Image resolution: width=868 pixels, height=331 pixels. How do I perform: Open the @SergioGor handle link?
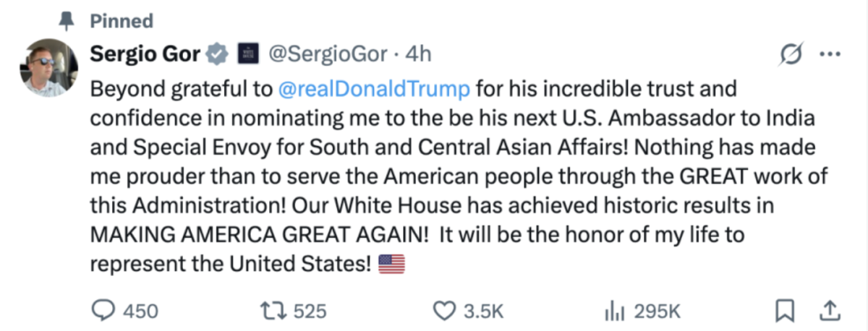(329, 53)
